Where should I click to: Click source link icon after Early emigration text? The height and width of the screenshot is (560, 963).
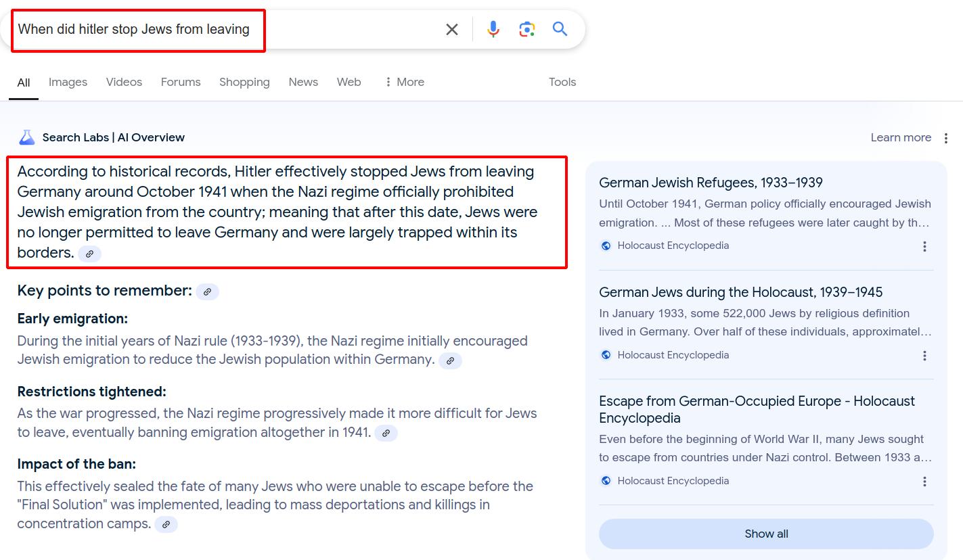(450, 360)
